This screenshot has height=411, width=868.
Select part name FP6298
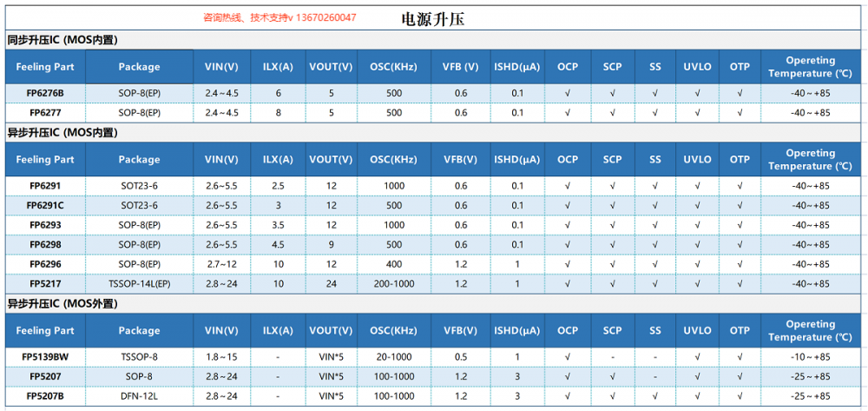(x=45, y=245)
